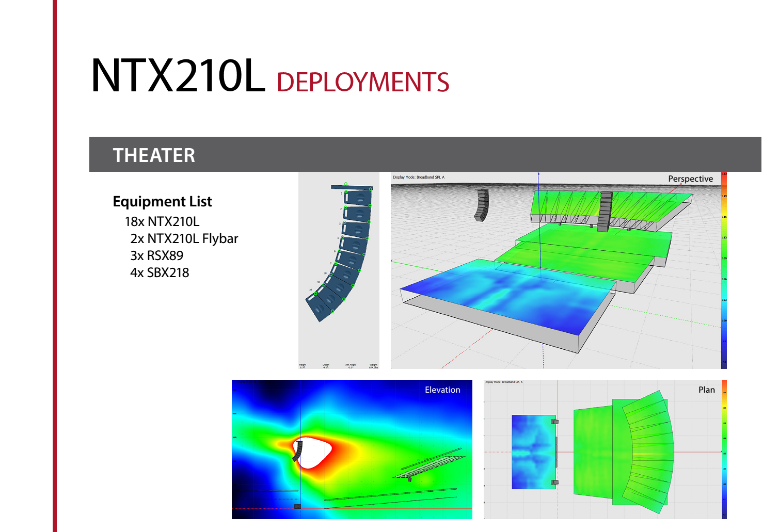The width and height of the screenshot is (779, 532).
Task: Click the Plan view SPL color scale
Action: [724, 449]
